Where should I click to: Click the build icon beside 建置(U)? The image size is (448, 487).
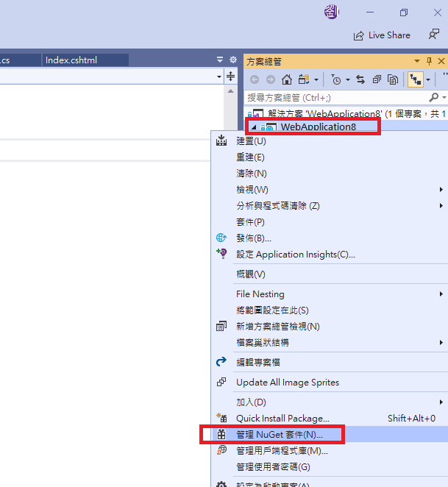[221, 141]
